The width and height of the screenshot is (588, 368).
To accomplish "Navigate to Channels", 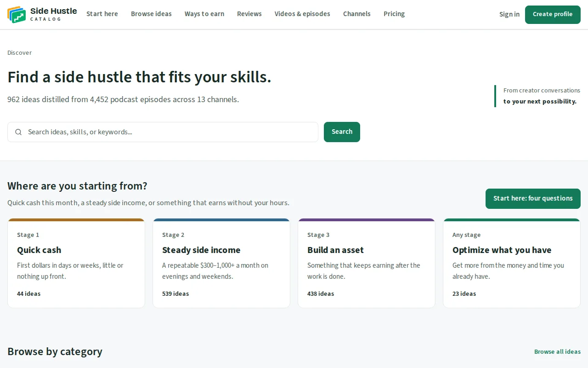I will [357, 14].
